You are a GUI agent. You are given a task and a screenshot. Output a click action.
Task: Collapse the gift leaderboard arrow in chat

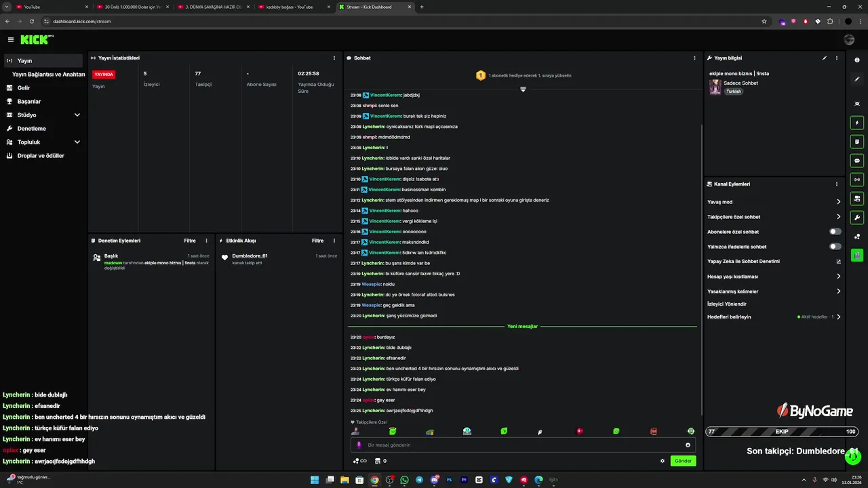[523, 89]
